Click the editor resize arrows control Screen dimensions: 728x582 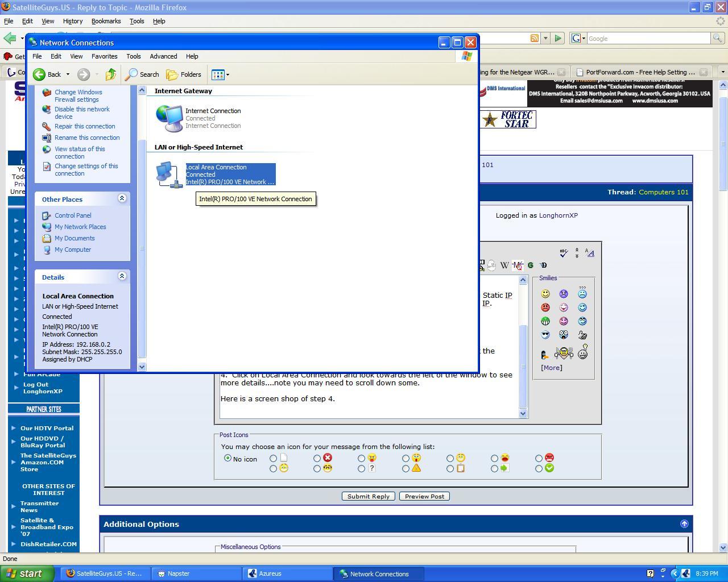pyautogui.click(x=577, y=253)
